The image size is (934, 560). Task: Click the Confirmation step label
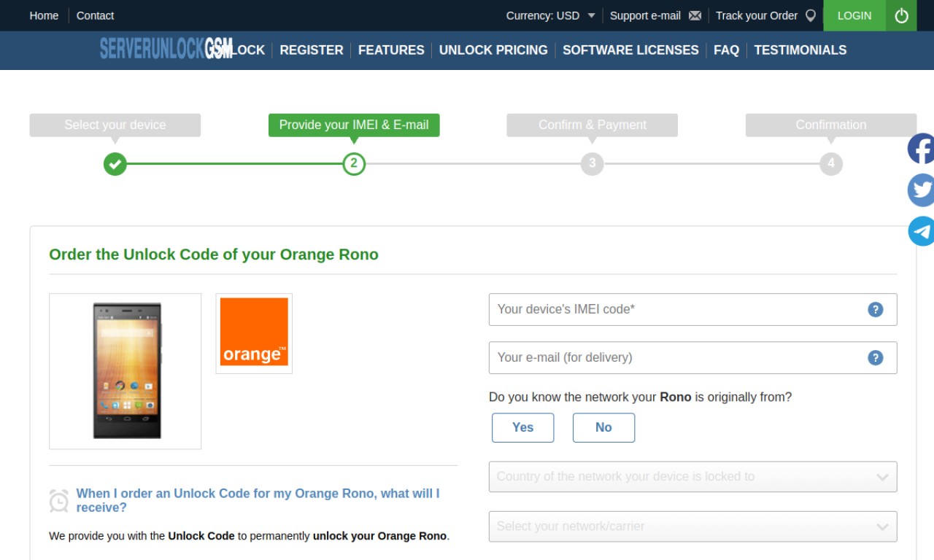tap(831, 125)
